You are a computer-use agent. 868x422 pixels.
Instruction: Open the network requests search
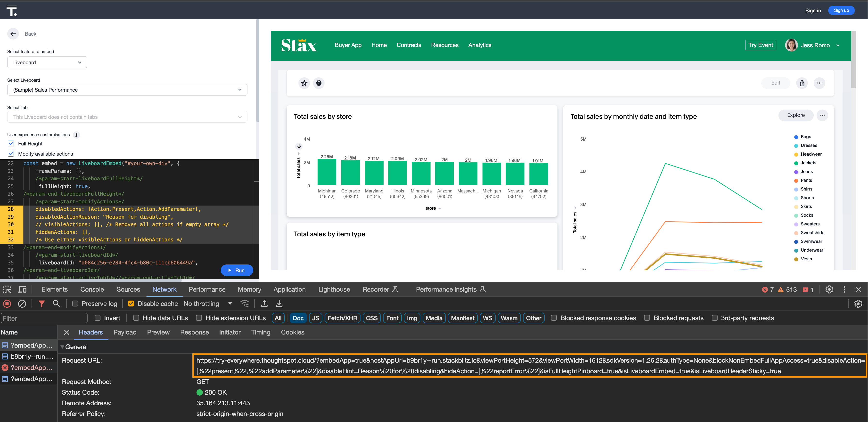pyautogui.click(x=56, y=303)
